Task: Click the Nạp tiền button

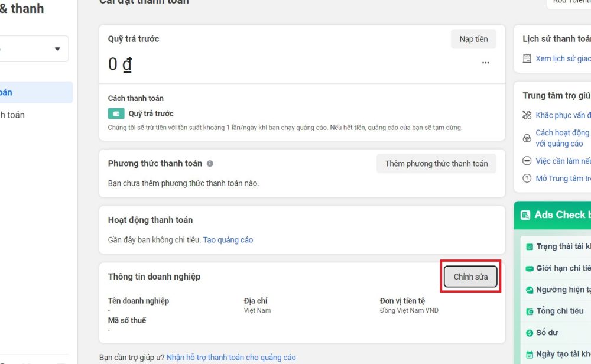Action: coord(473,39)
